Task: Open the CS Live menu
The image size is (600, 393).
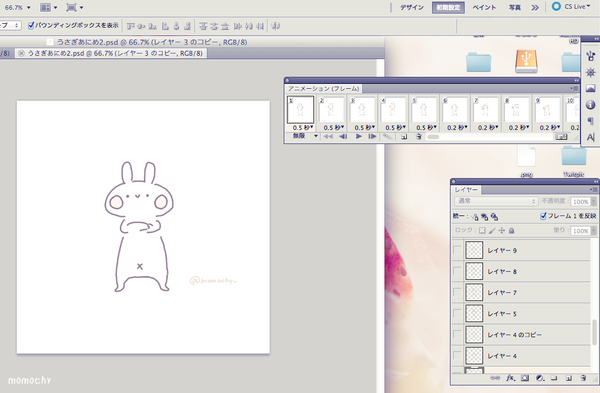Action: click(571, 7)
